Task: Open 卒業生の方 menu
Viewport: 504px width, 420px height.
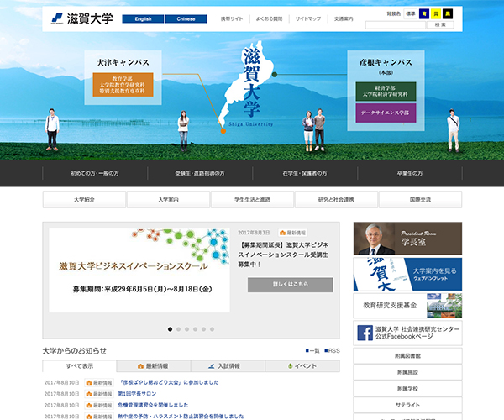Action: [x=410, y=173]
